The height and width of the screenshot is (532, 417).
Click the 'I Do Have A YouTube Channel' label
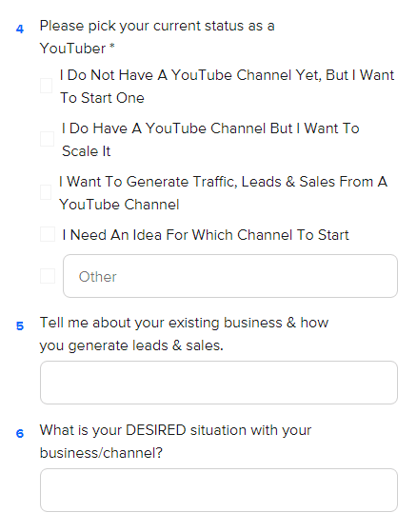click(x=210, y=140)
